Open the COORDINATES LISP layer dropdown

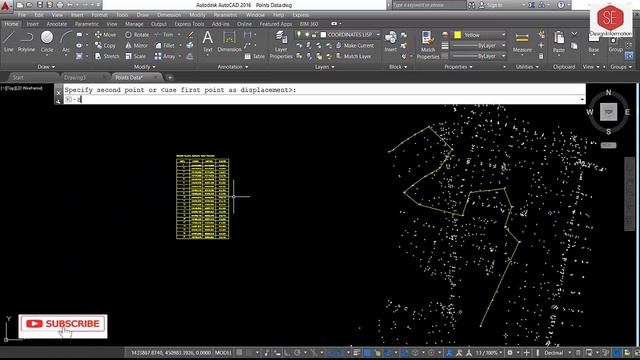point(339,35)
